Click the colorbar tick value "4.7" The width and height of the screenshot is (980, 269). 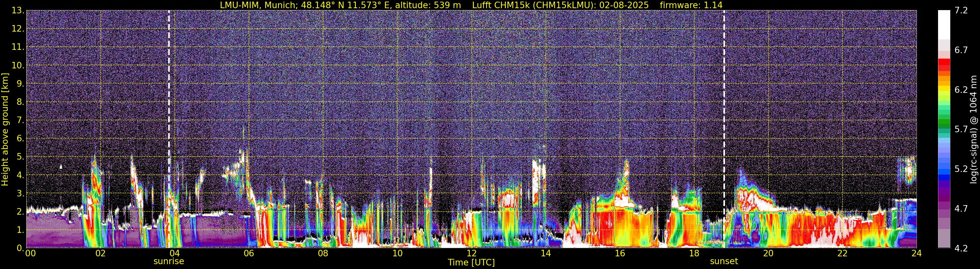961,208
